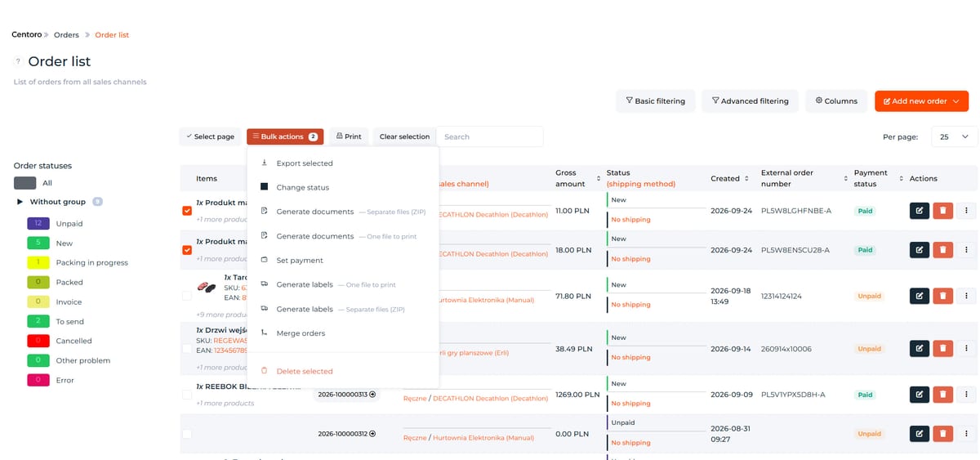Delete order PL5V1YPX5D8H-A using trash icon
The image size is (980, 460).
coord(942,395)
